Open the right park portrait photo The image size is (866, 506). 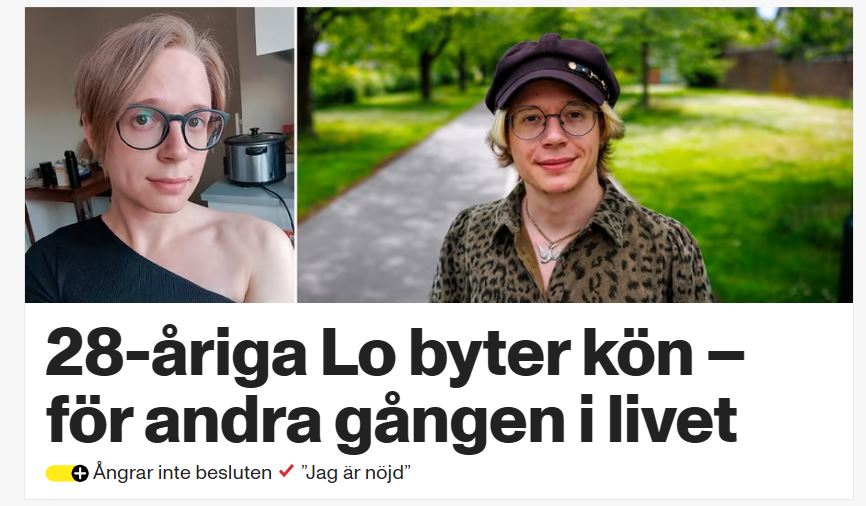[x=575, y=155]
